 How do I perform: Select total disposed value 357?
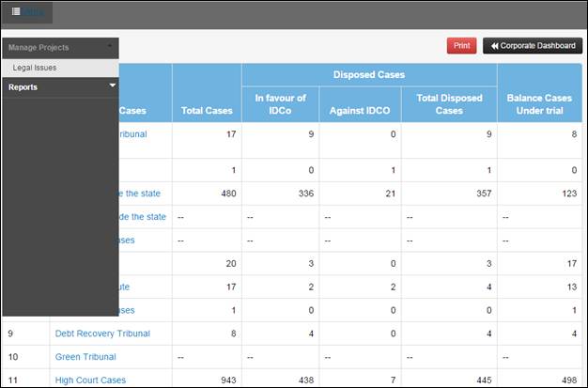[x=484, y=194]
